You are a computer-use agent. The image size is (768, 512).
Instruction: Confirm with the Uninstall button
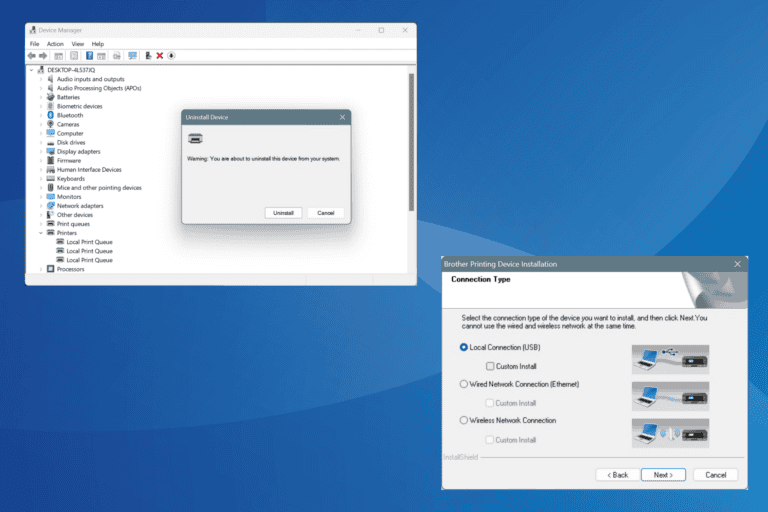point(283,213)
